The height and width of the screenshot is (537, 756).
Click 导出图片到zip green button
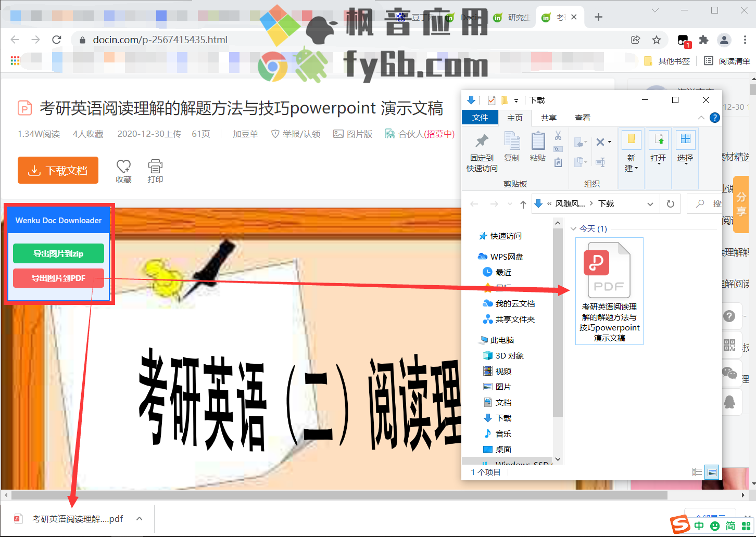(58, 253)
